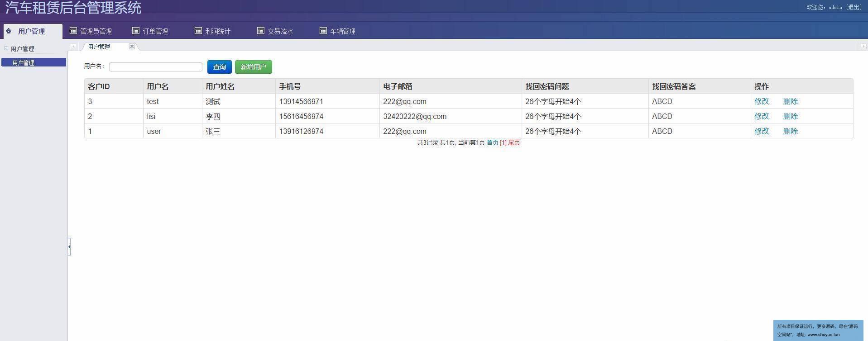Click the 汽车租赁后台管理系统 title
Viewport: 868px width, 341px height.
click(x=73, y=7)
